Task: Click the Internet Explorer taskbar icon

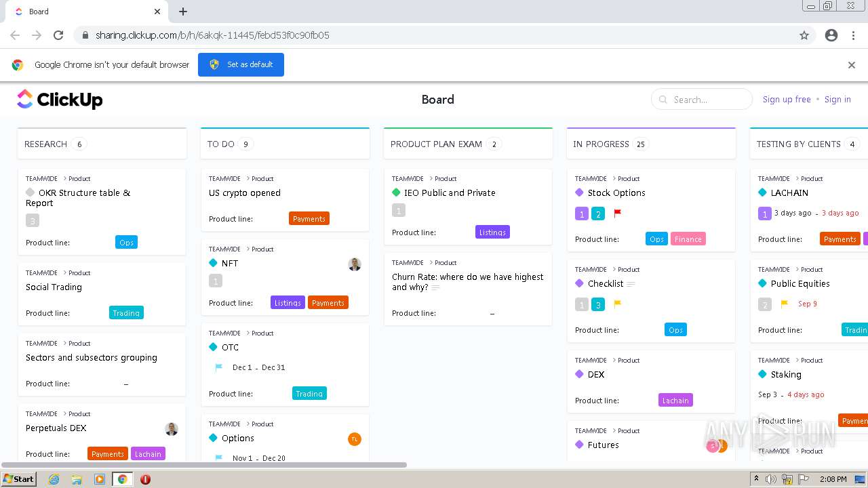Action: tap(54, 479)
